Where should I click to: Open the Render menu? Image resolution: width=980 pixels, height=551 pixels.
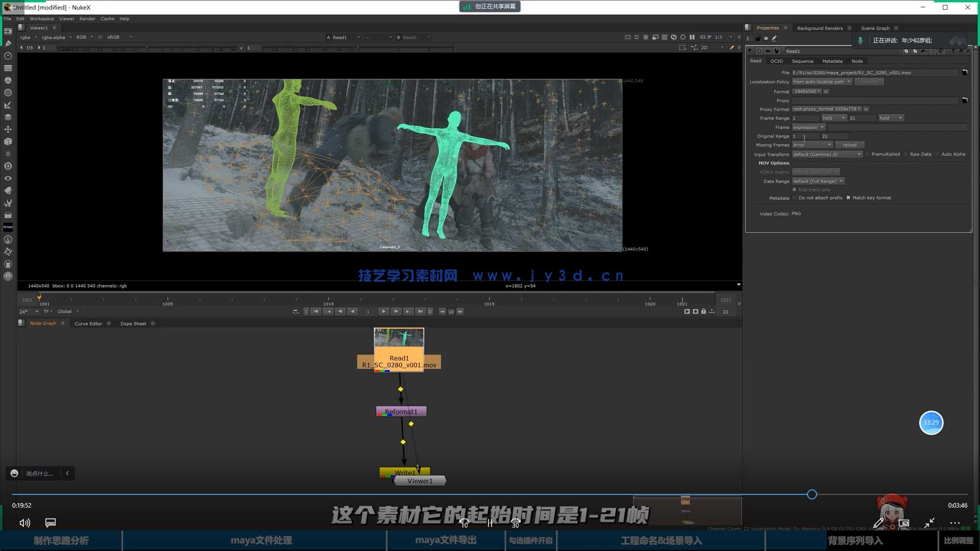(87, 19)
